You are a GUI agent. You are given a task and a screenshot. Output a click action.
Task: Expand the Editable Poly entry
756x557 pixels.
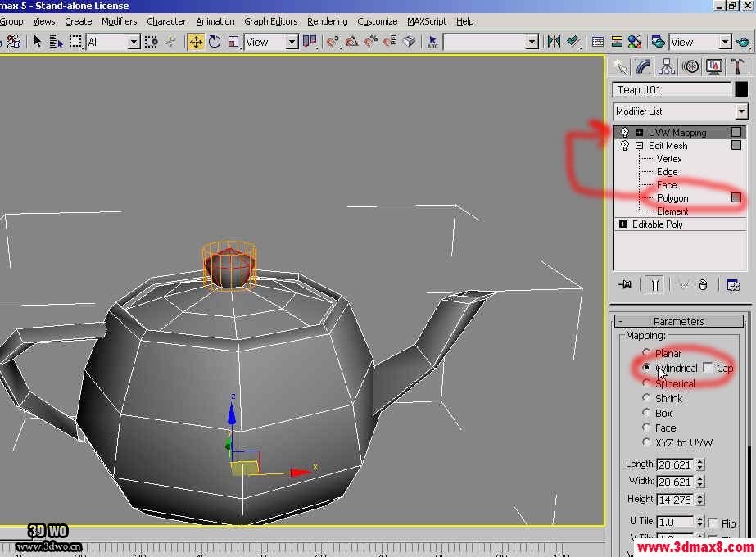pyautogui.click(x=623, y=224)
